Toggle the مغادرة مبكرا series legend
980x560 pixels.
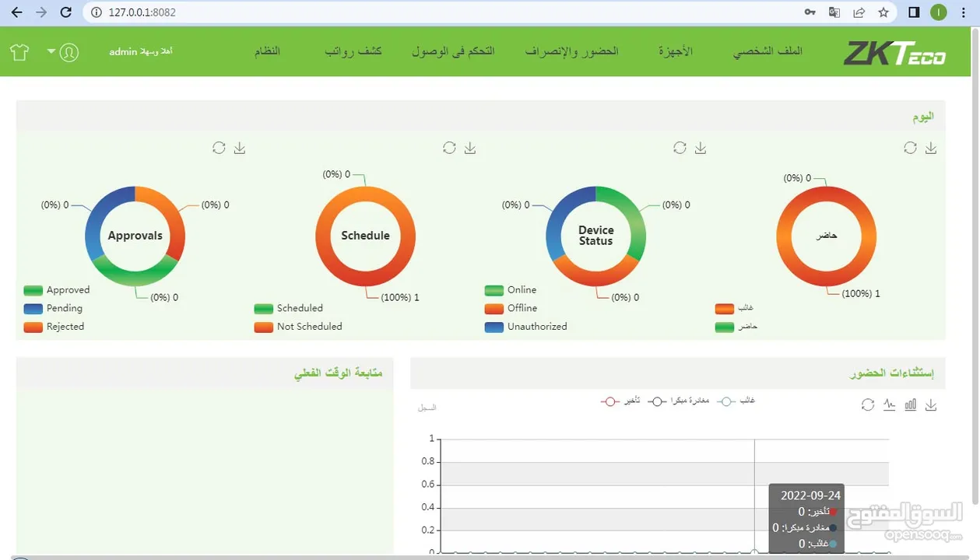(680, 401)
